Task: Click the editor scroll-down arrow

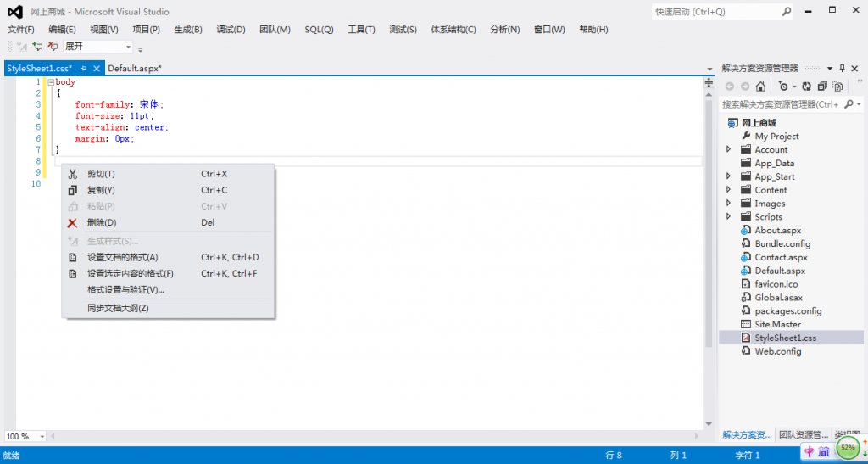Action: pyautogui.click(x=709, y=424)
